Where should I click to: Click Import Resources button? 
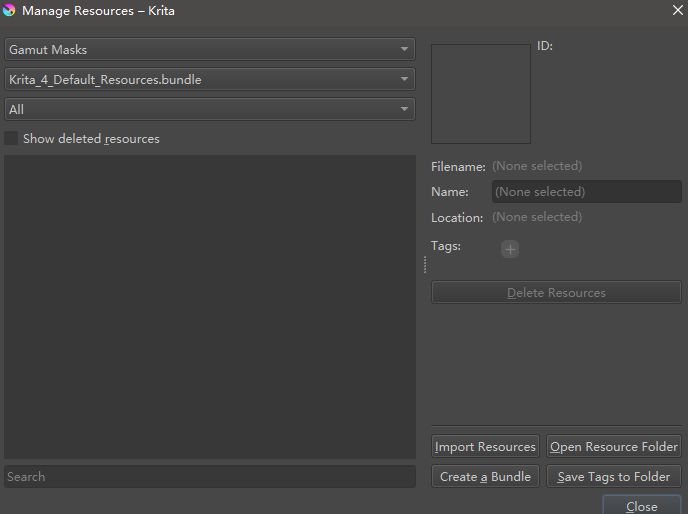[485, 446]
